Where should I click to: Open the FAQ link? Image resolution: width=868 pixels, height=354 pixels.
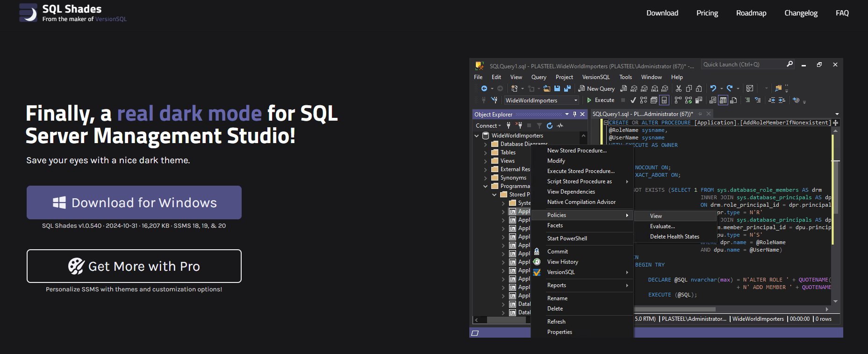tap(842, 13)
